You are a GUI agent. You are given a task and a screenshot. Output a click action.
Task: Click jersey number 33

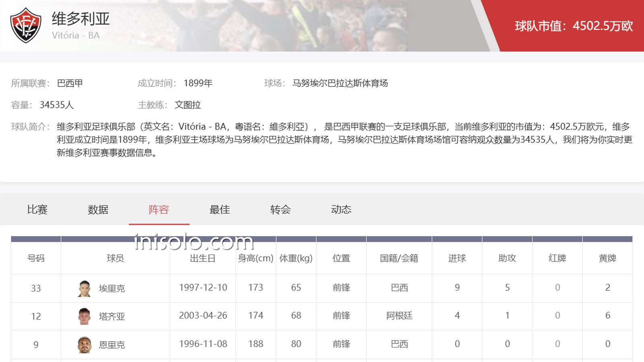click(x=36, y=288)
